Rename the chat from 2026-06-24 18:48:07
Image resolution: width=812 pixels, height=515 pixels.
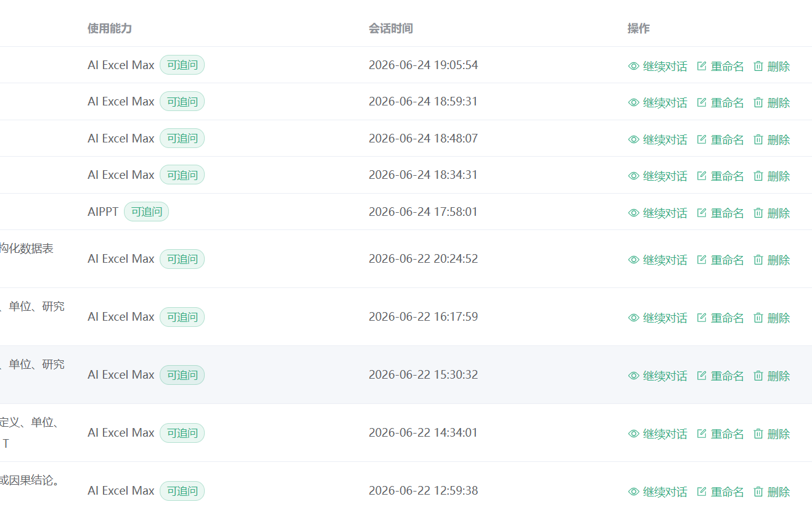point(720,139)
